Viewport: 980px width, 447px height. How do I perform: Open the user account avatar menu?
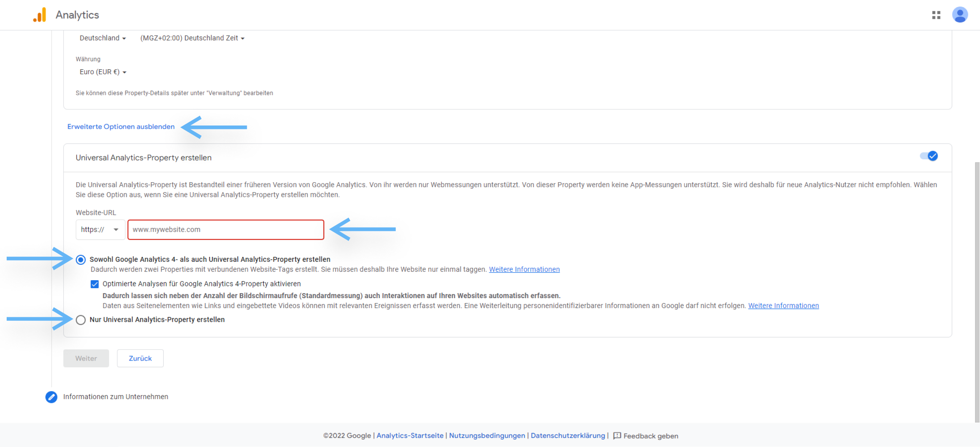coord(960,15)
